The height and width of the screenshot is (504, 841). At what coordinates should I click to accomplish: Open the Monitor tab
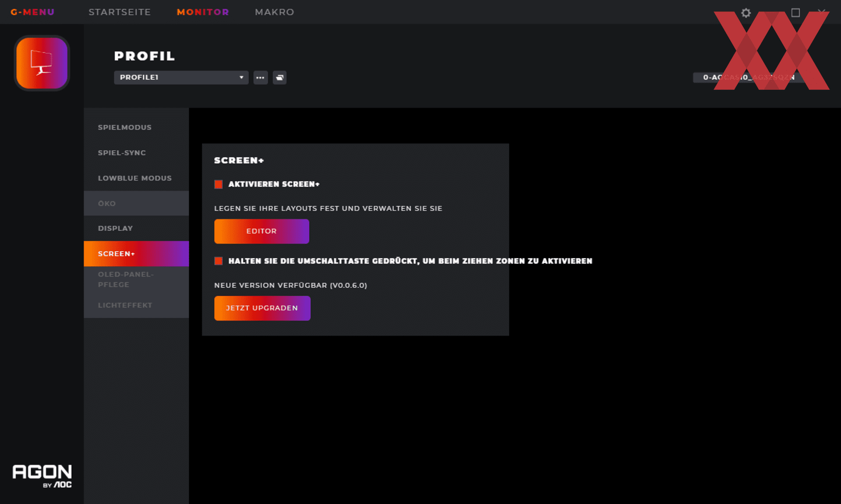tap(203, 12)
